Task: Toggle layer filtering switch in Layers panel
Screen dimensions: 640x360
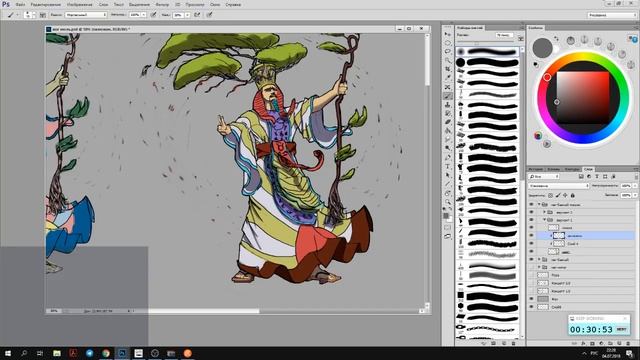Action: [x=636, y=177]
